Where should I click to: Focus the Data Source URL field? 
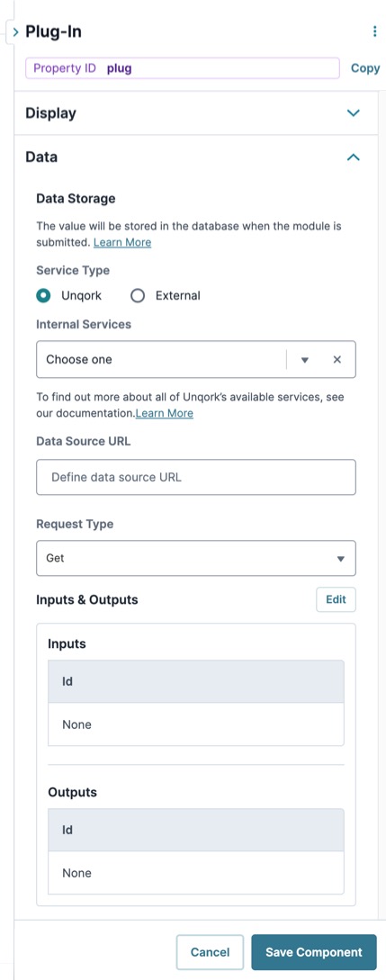196,478
